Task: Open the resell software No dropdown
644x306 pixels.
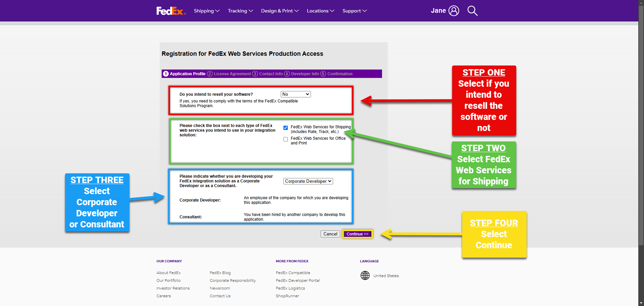Action: point(296,94)
